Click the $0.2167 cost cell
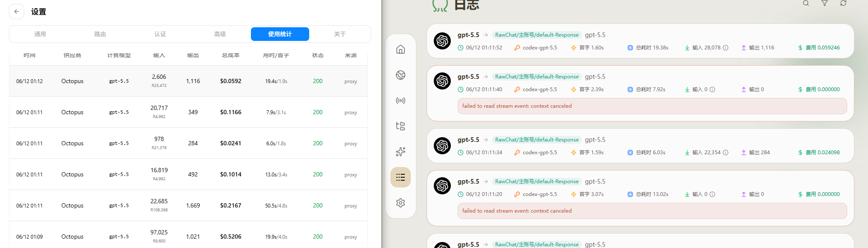The width and height of the screenshot is (868, 248). point(231,205)
